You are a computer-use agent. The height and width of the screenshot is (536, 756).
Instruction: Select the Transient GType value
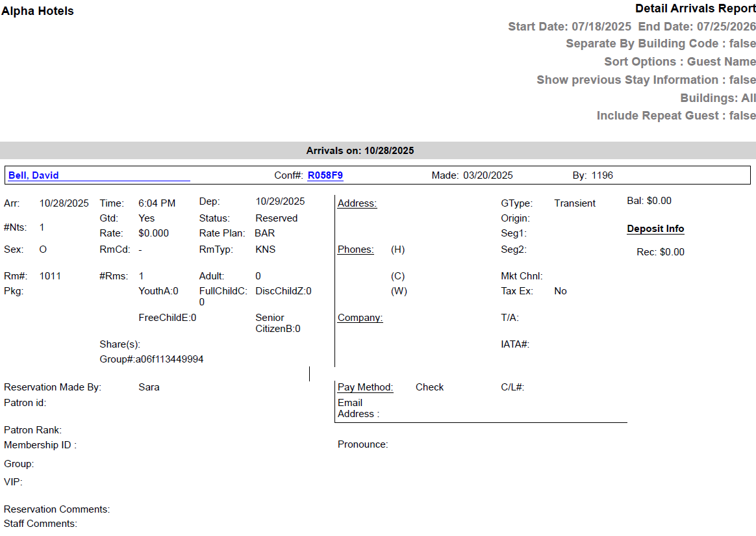coord(574,203)
